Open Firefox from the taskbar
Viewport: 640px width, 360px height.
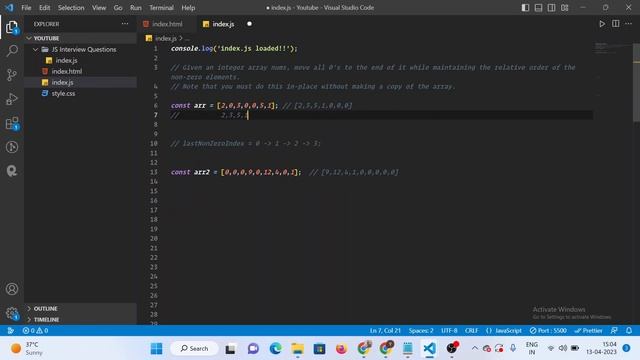pos(341,349)
